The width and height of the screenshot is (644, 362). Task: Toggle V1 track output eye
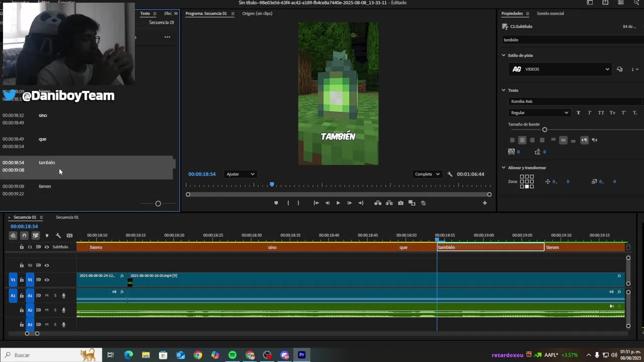(x=47, y=280)
